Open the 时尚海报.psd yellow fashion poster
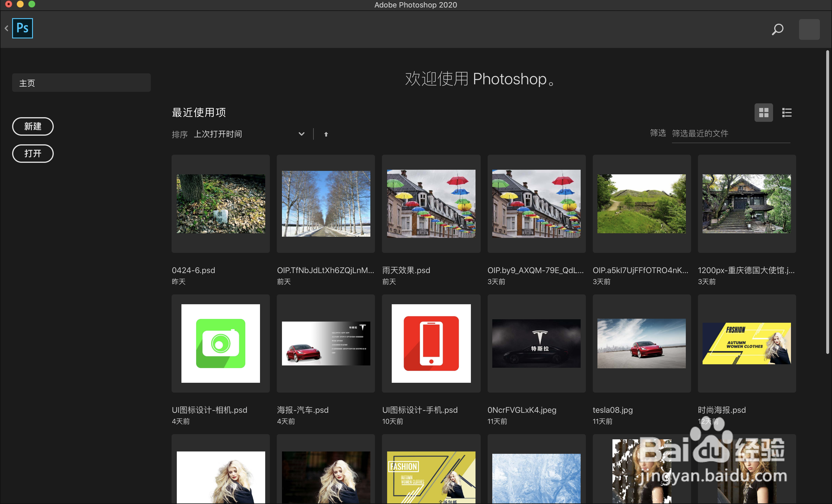This screenshot has height=504, width=832. pyautogui.click(x=746, y=344)
